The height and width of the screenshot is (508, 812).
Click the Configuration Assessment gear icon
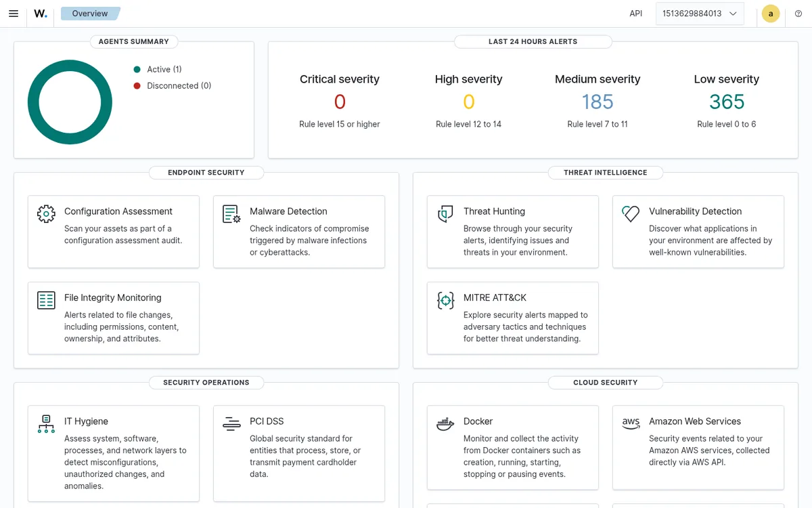pyautogui.click(x=46, y=214)
